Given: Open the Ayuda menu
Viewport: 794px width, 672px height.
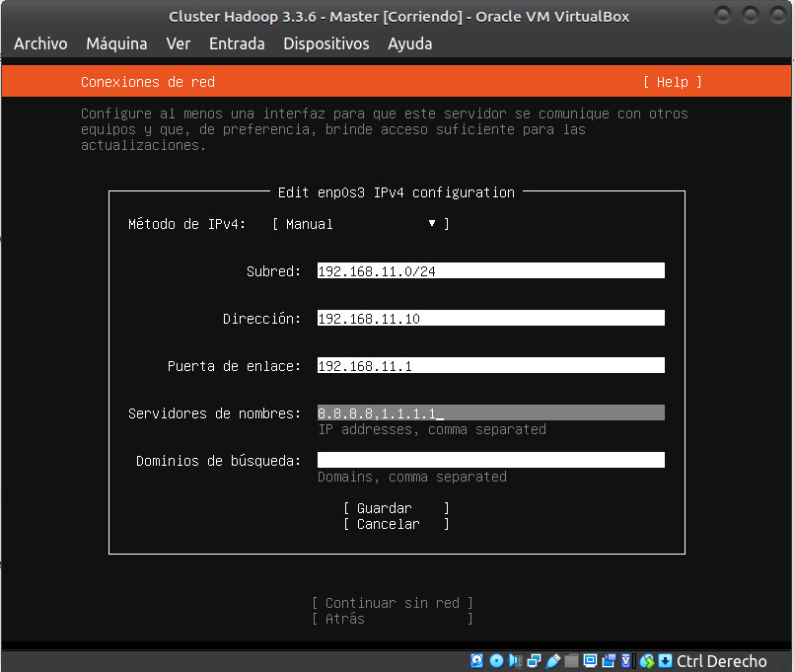Looking at the screenshot, I should (409, 43).
